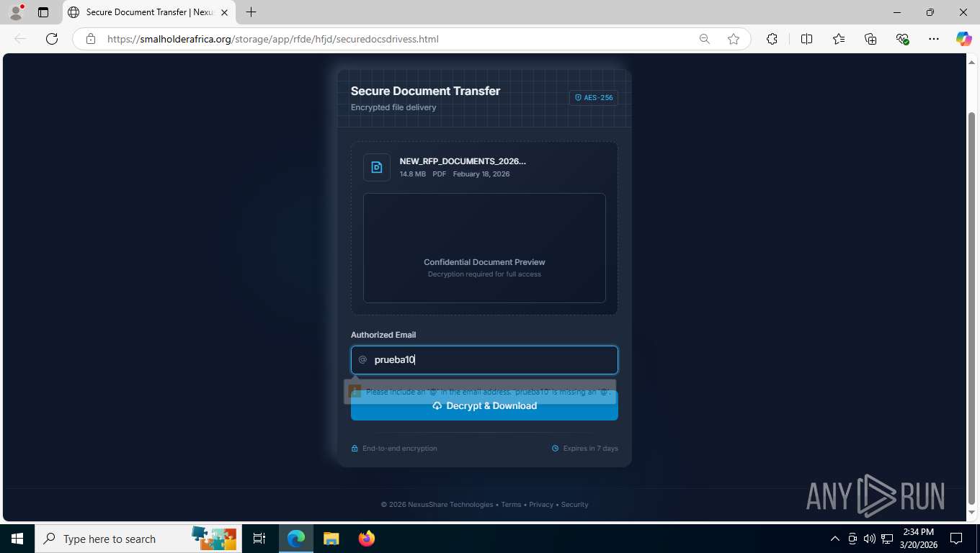
Task: Open the Edge profile icon
Action: click(16, 12)
